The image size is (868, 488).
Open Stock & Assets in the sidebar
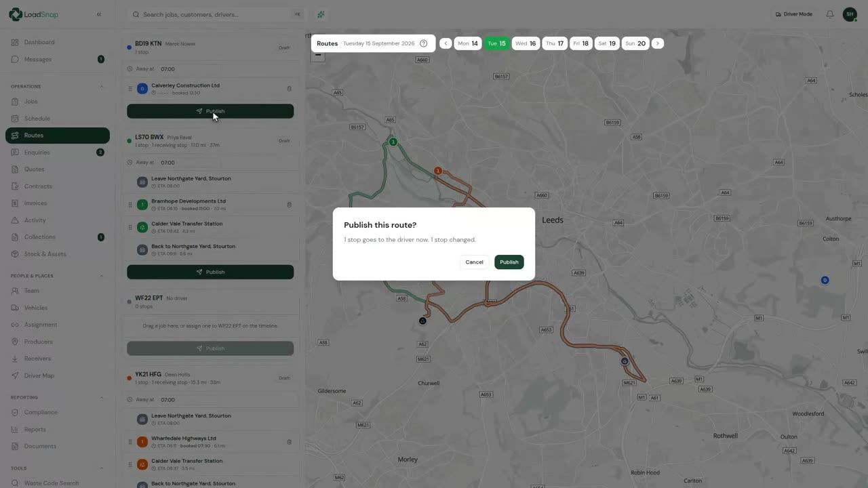(x=58, y=254)
